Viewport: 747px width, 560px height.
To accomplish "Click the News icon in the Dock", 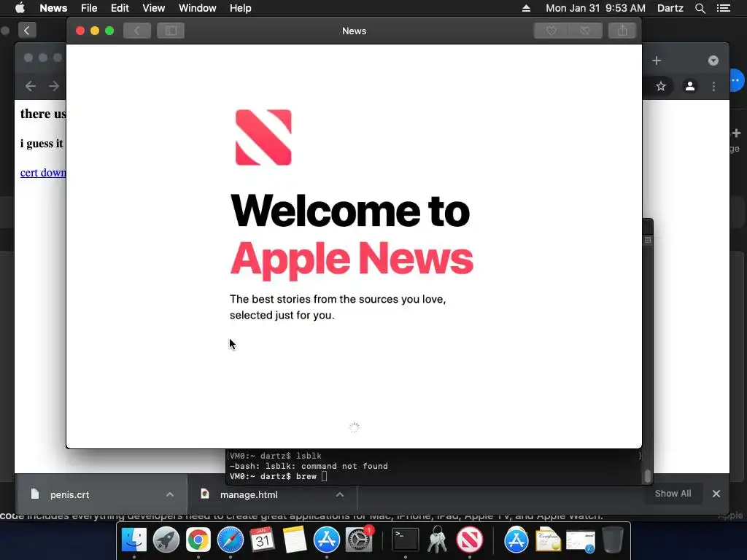I will pyautogui.click(x=470, y=540).
